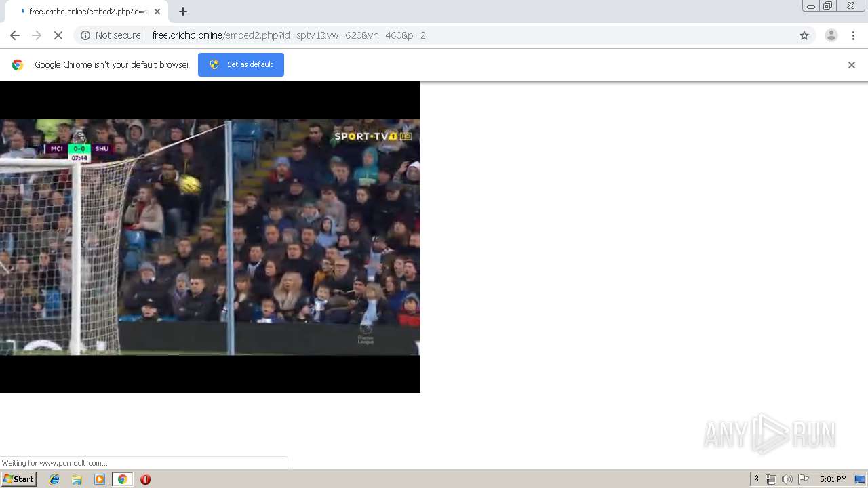The width and height of the screenshot is (868, 488).
Task: Click the Chrome logo in the infobar
Action: (x=18, y=65)
